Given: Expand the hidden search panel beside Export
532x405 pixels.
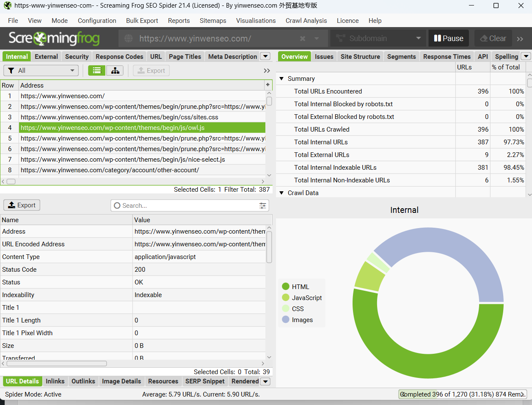Looking at the screenshot, I should coord(267,71).
